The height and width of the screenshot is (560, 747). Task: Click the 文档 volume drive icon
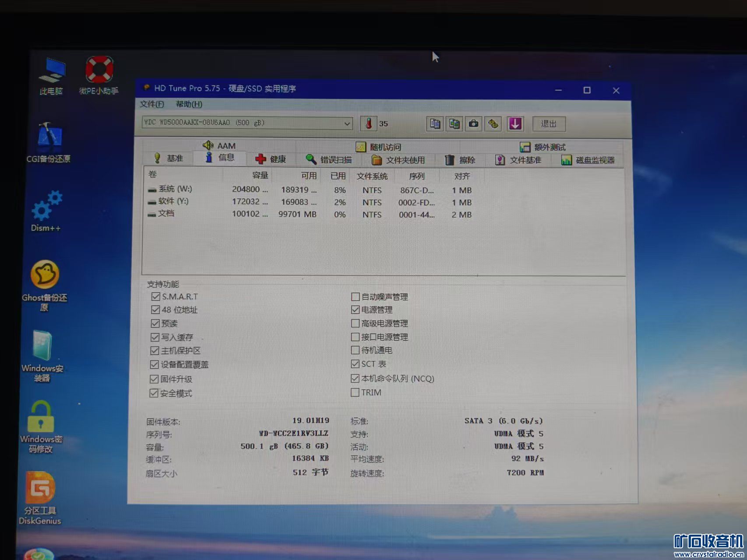[x=152, y=214]
